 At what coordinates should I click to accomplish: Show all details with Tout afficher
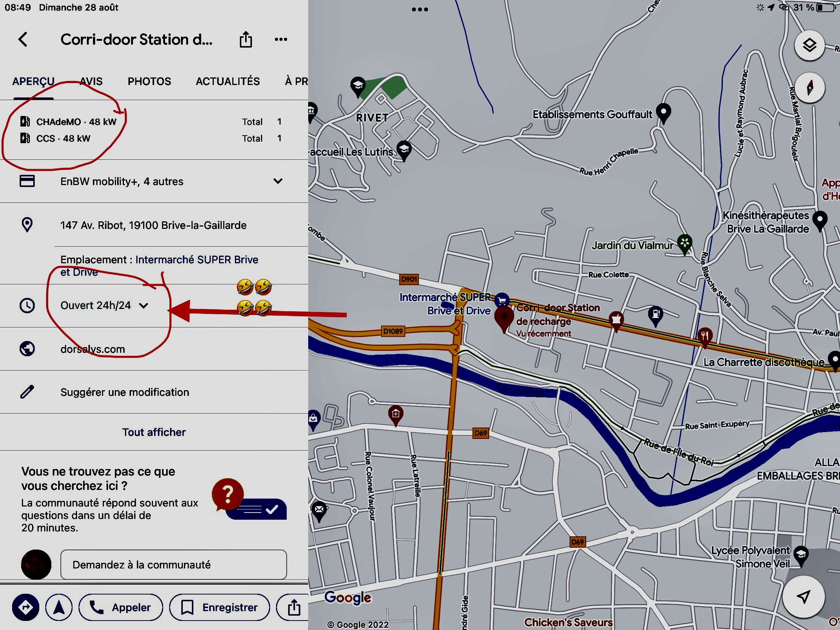[154, 432]
